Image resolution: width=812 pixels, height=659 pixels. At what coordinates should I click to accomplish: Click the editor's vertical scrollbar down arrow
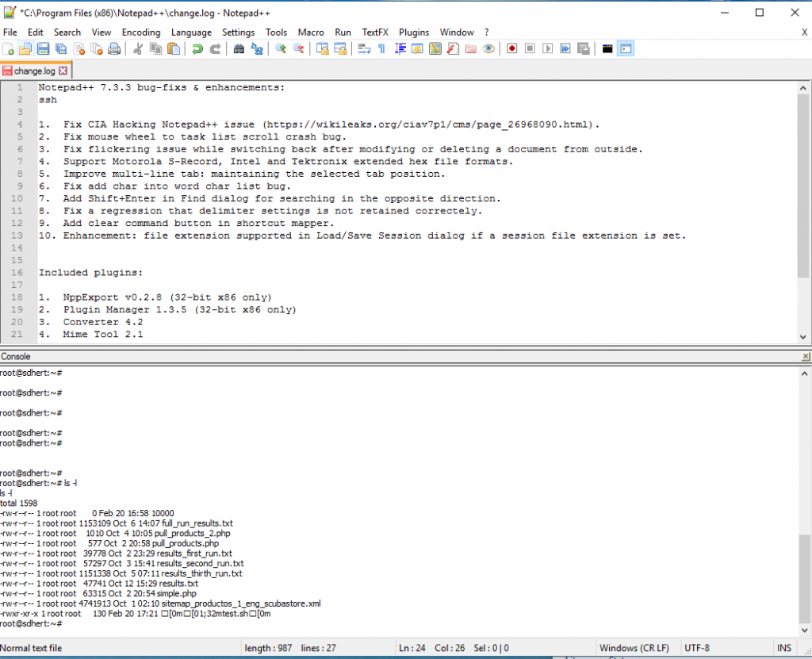click(x=803, y=336)
